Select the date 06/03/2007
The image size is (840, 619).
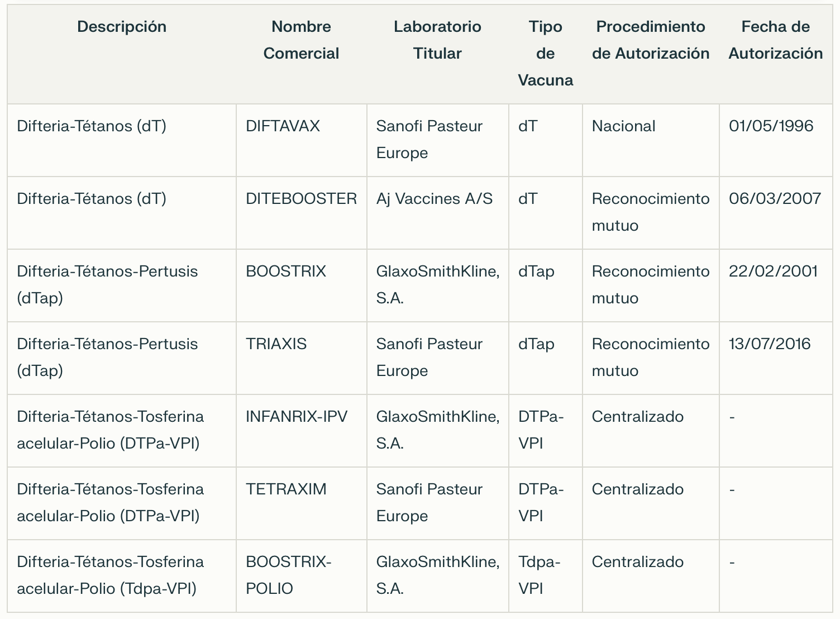tap(775, 199)
